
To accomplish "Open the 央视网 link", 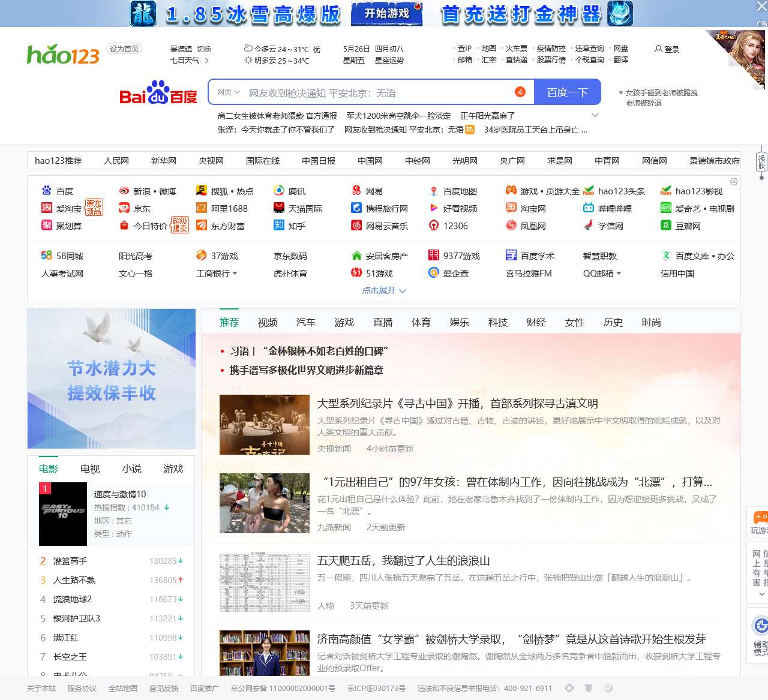I will 211,161.
